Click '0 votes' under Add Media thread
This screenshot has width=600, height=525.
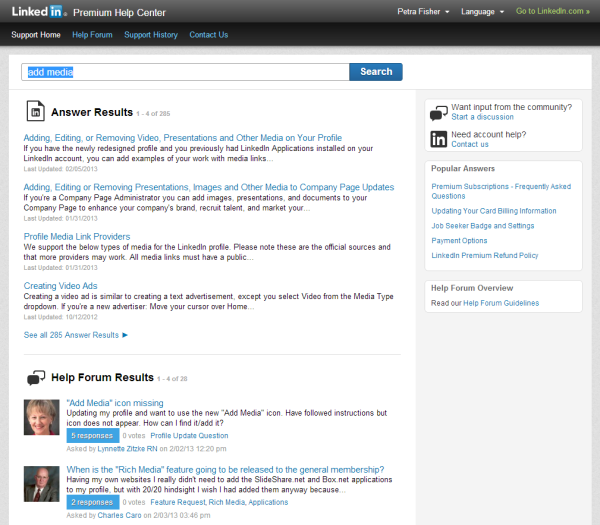click(x=134, y=436)
